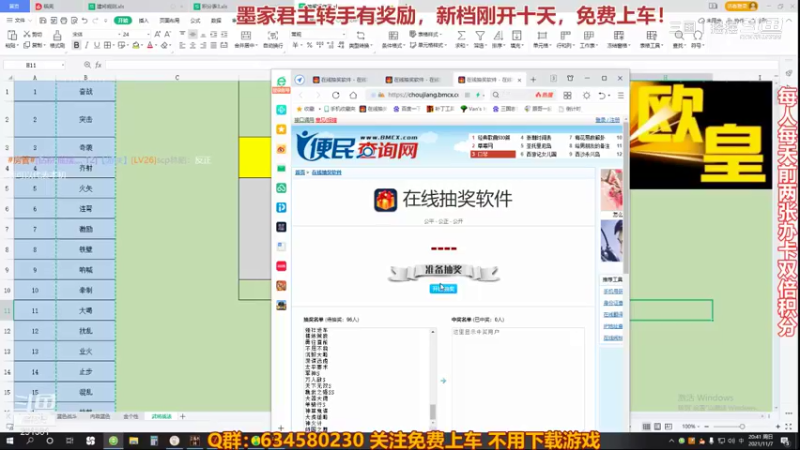This screenshot has width=800, height=450.
Task: Click the insert function fx icon
Action: [98, 65]
